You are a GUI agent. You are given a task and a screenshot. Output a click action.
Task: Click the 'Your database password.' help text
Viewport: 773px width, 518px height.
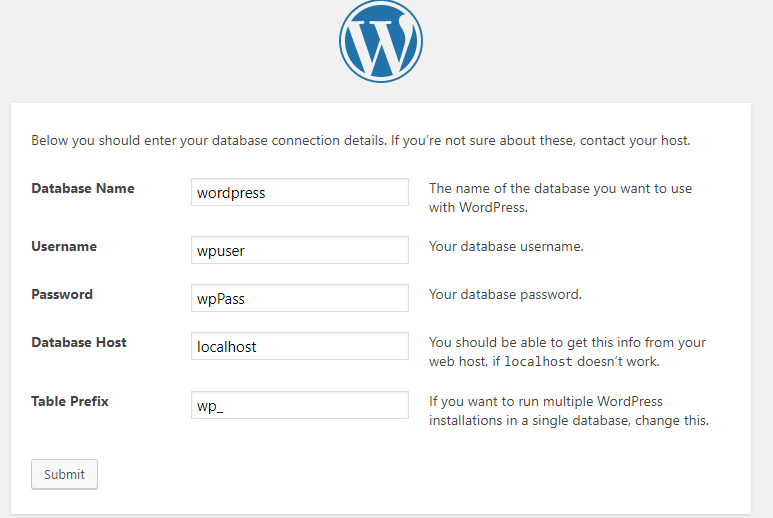pyautogui.click(x=505, y=294)
